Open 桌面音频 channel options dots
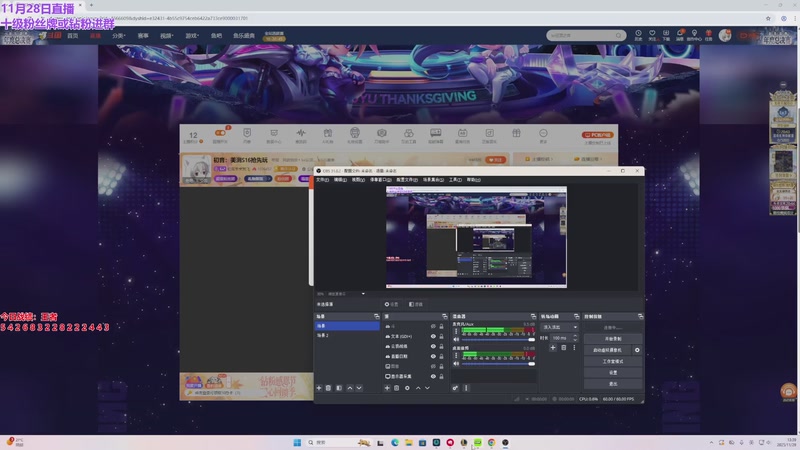 point(456,356)
